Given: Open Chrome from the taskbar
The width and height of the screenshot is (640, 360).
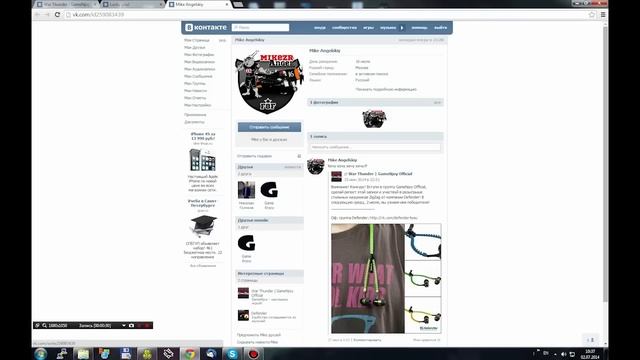Looking at the screenshot, I should pos(190,353).
